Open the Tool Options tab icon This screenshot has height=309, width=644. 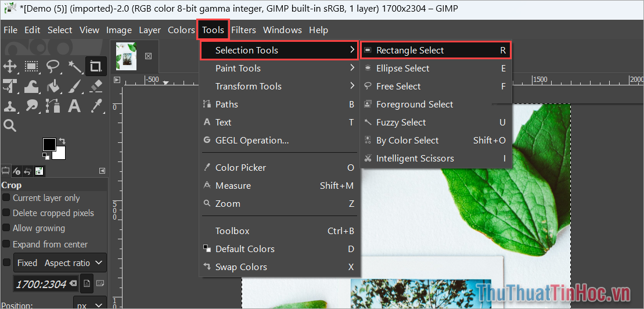click(6, 171)
